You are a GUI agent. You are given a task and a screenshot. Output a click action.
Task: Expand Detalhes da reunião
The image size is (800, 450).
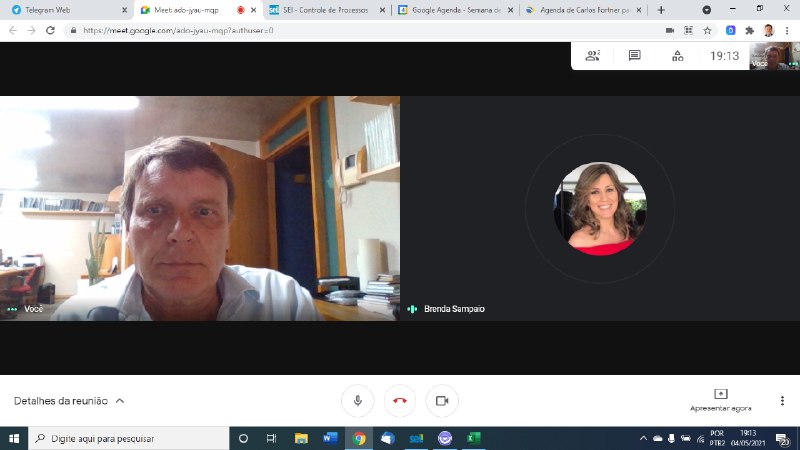[69, 401]
